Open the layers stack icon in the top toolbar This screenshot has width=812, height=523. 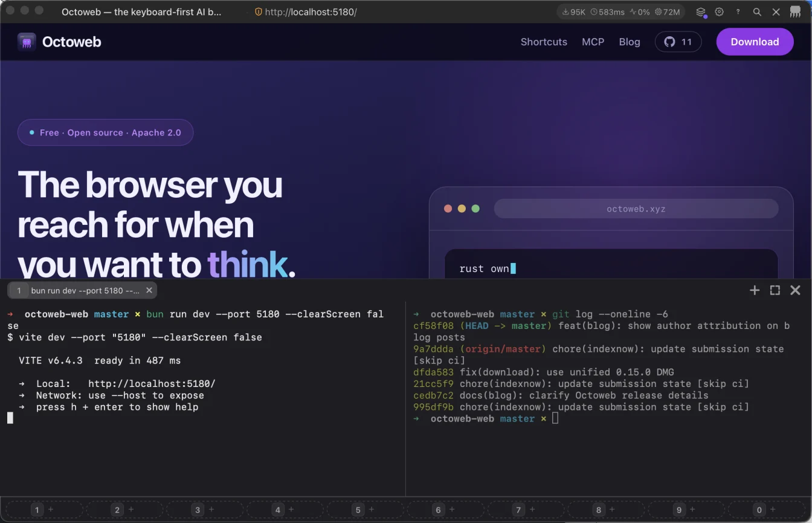point(701,11)
